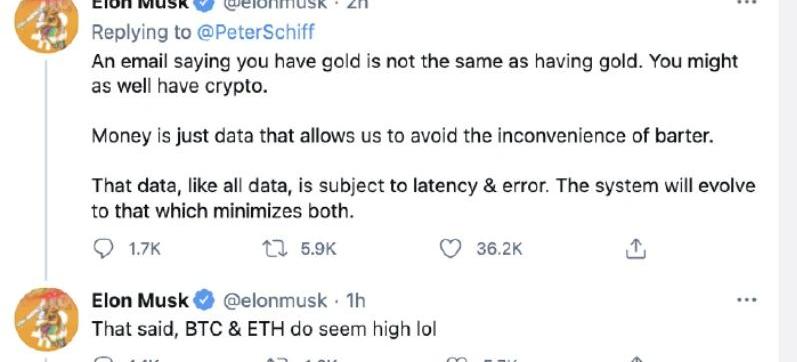797x362 pixels.
Task: Click the verified badge on the second tweet
Action: 205,300
